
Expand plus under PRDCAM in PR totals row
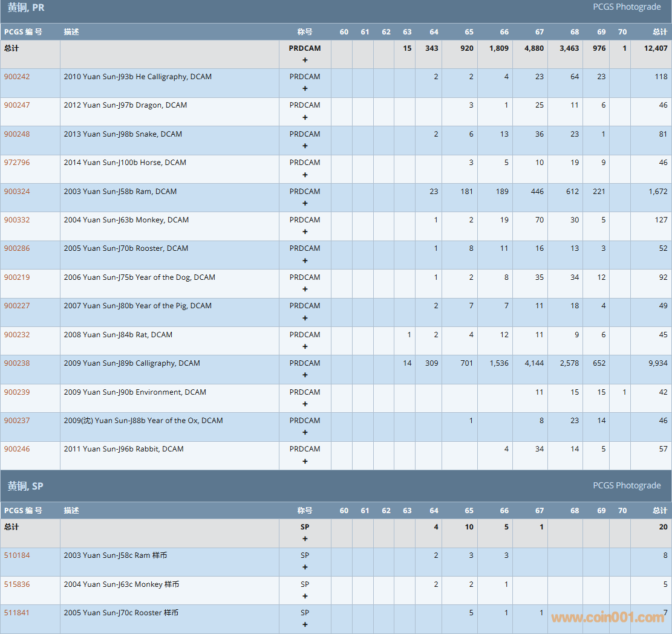click(305, 60)
